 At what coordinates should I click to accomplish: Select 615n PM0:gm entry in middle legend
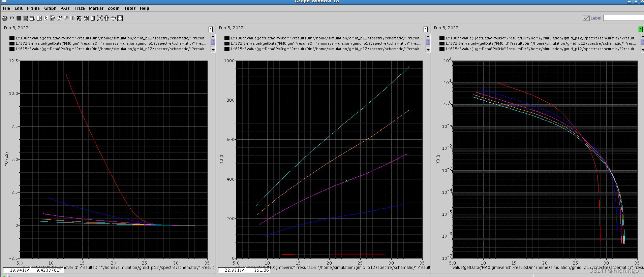click(327, 49)
